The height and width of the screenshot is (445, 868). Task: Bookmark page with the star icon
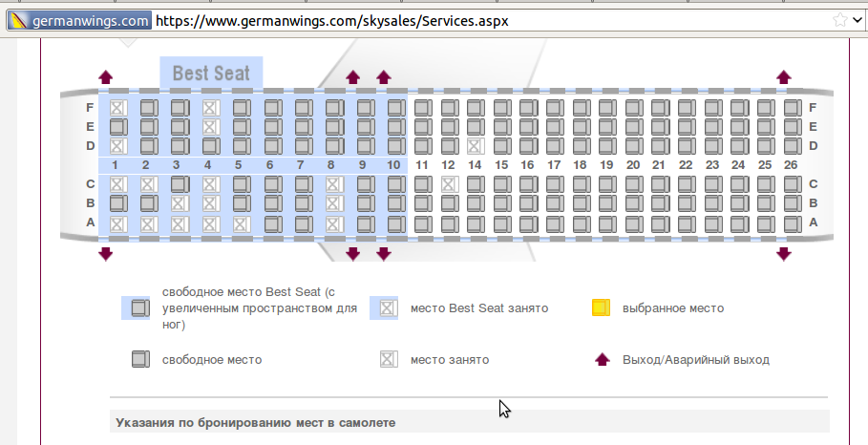pyautogui.click(x=839, y=20)
